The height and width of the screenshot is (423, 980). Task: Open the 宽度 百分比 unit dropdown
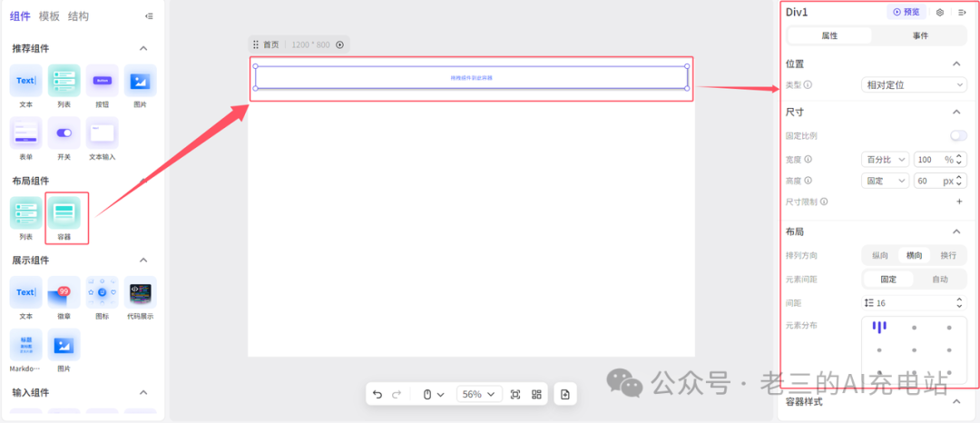tap(885, 160)
